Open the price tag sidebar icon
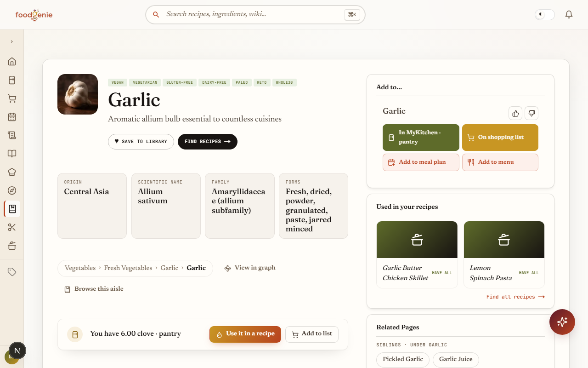Viewport: 588px width, 368px height. (12, 272)
